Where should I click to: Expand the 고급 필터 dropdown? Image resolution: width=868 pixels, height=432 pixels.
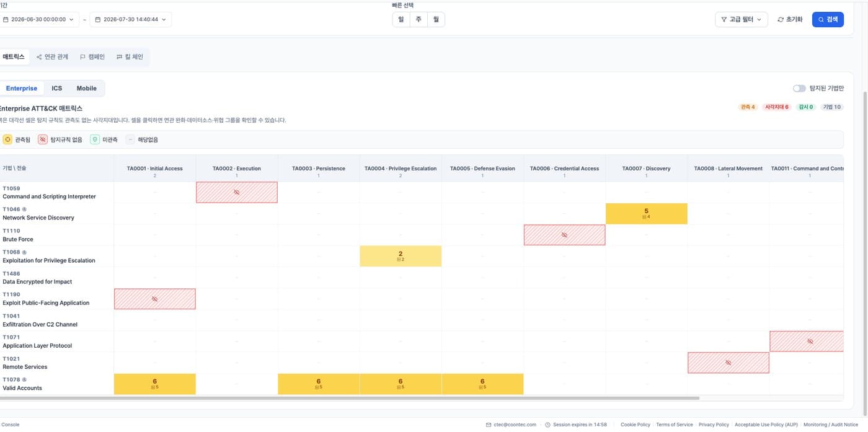742,20
